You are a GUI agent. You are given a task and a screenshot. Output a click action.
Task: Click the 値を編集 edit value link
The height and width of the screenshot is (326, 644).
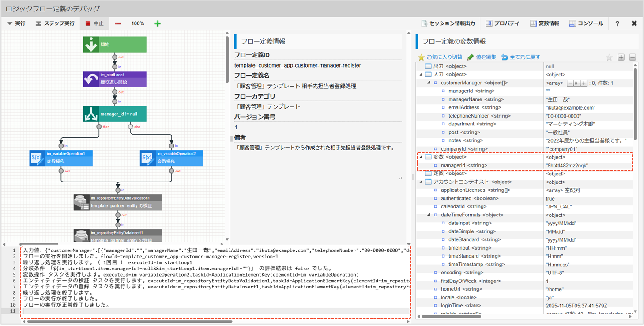482,57
